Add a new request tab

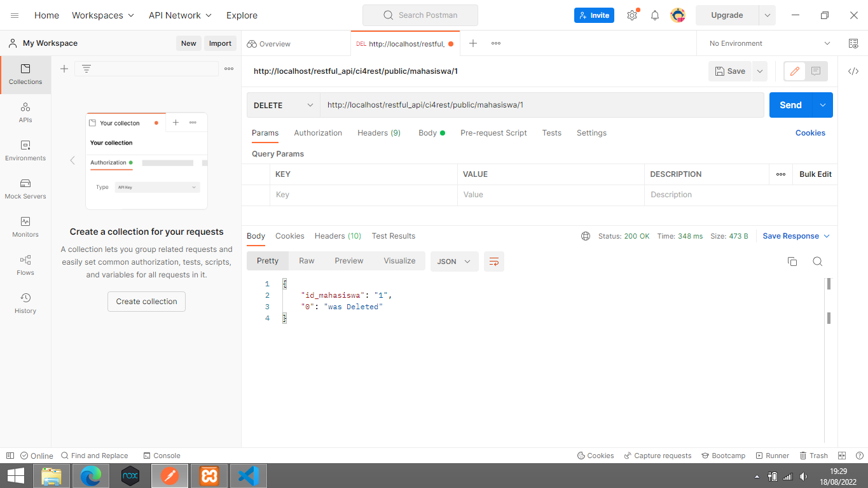(x=473, y=43)
